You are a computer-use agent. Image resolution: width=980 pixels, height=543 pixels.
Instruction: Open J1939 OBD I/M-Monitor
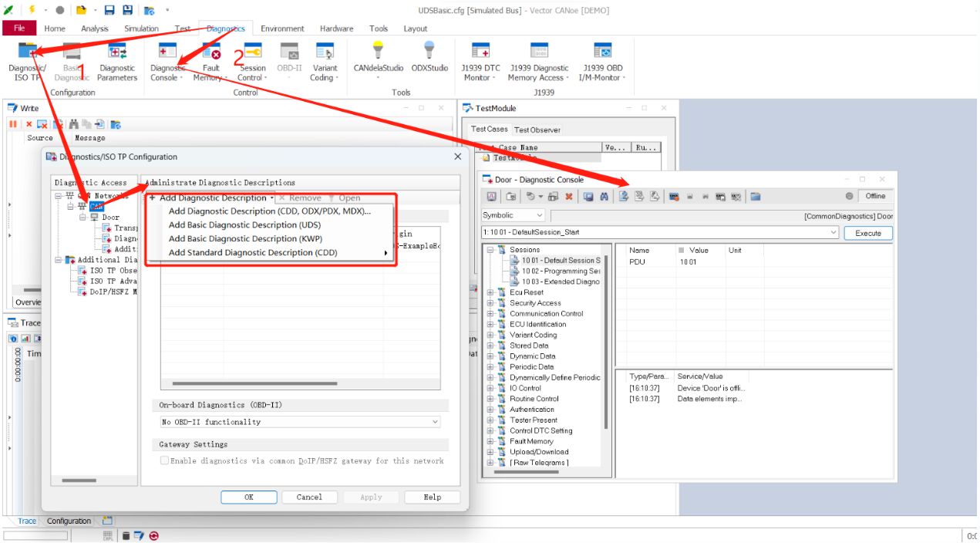(602, 62)
